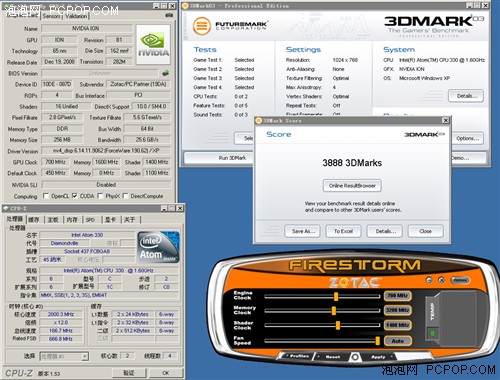This screenshot has height=380, width=500.
Task: Click the Futuremark orange circle logo
Action: coord(202,25)
